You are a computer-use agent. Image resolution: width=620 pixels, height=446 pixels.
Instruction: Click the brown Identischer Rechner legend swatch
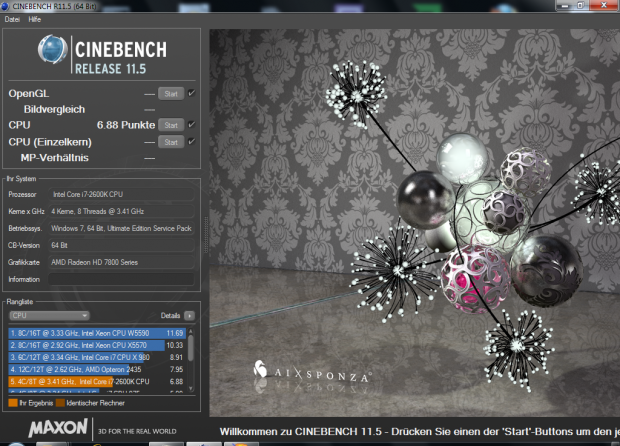click(x=60, y=403)
